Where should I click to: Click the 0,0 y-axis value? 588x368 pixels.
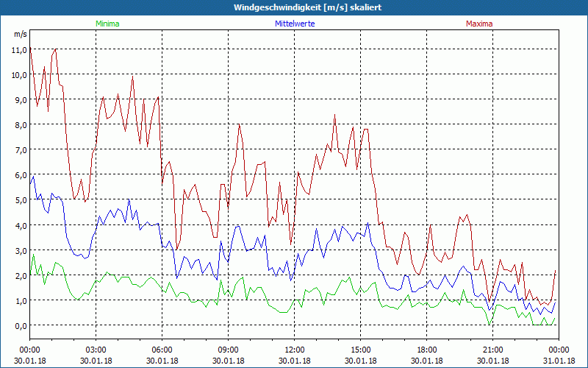click(x=21, y=325)
